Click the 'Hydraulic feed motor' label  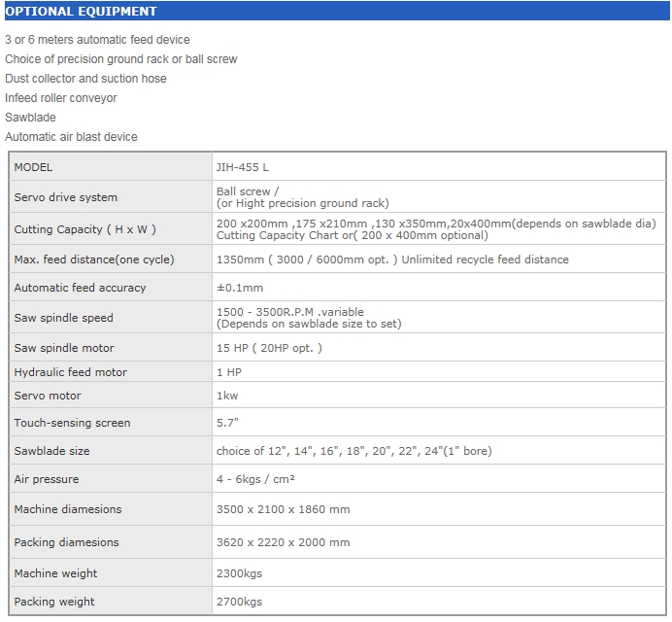pos(70,372)
